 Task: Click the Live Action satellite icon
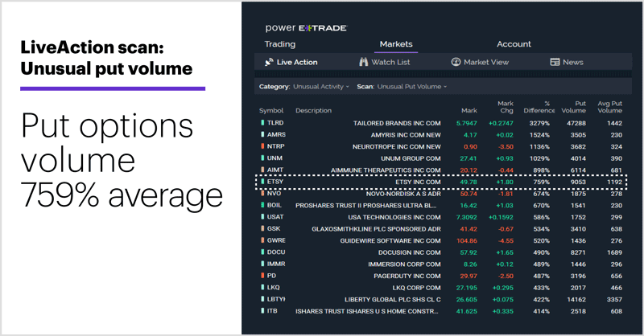pyautogui.click(x=269, y=62)
